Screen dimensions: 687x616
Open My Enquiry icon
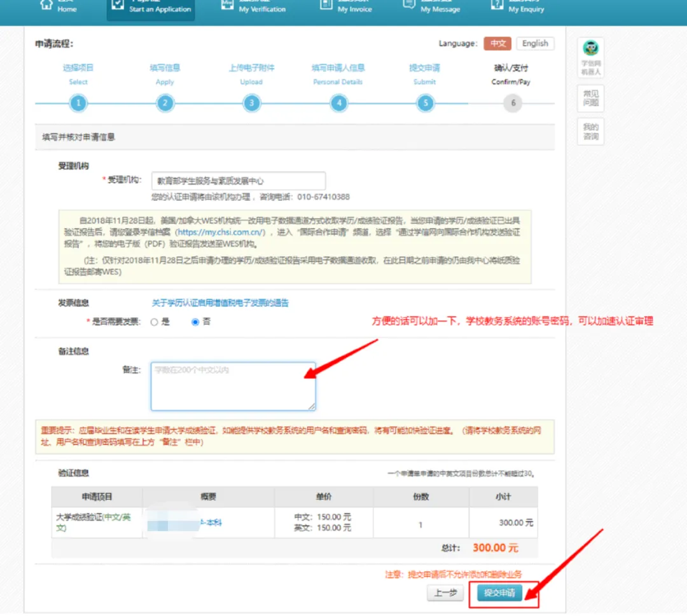[x=497, y=4]
